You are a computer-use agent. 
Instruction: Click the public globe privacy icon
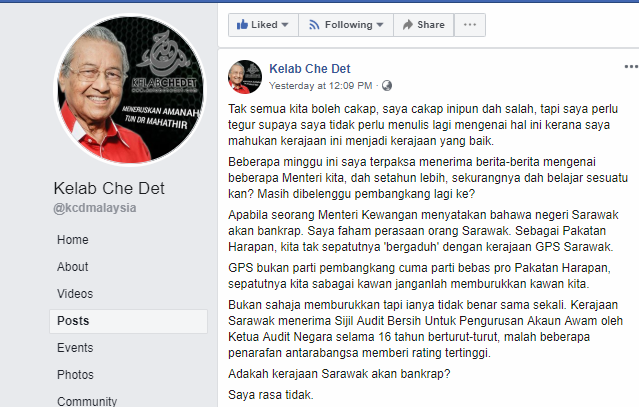point(387,86)
